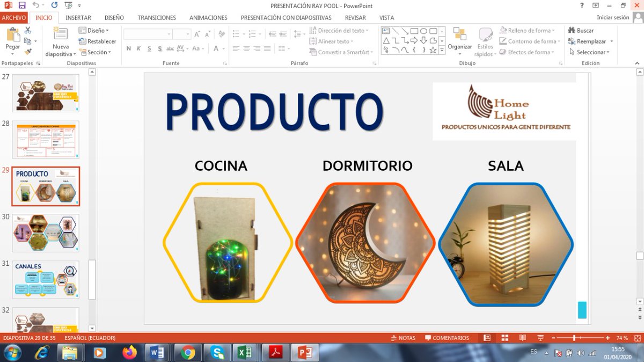Select the down arrow shape in gallery
The width and height of the screenshot is (644, 362).
click(423, 40)
